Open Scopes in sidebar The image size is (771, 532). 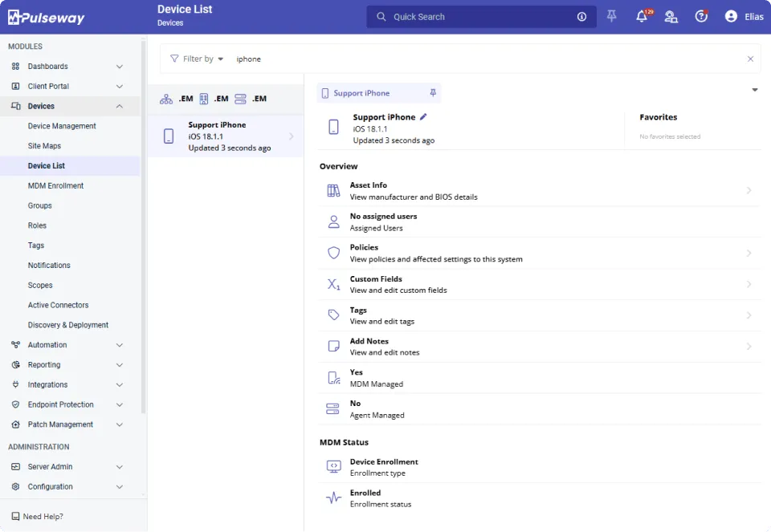[40, 286]
